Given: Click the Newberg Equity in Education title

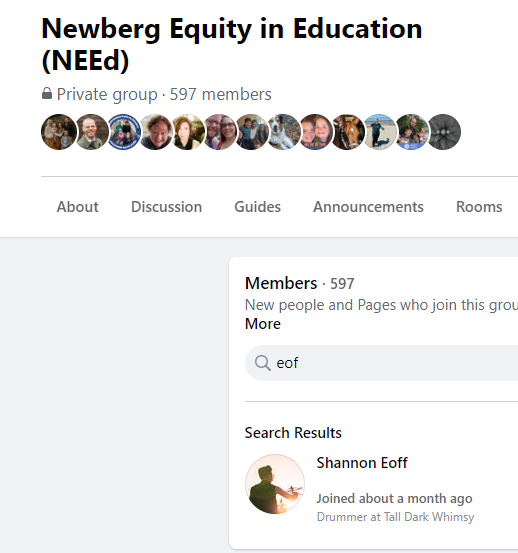Looking at the screenshot, I should pyautogui.click(x=232, y=44).
